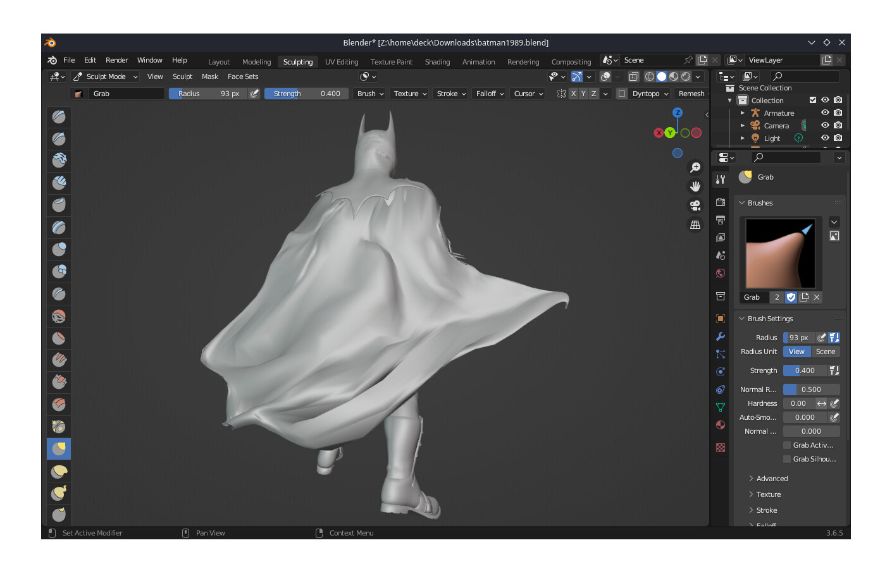Image resolution: width=892 pixels, height=588 pixels.
Task: Hide Camera in viewport via eye icon
Action: coord(825,125)
